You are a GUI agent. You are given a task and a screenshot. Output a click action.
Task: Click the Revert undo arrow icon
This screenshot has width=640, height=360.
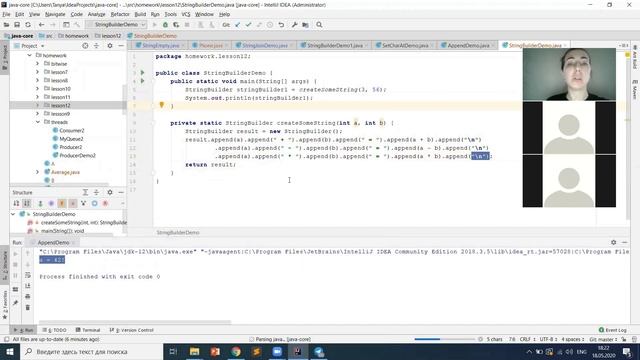tap(281, 25)
